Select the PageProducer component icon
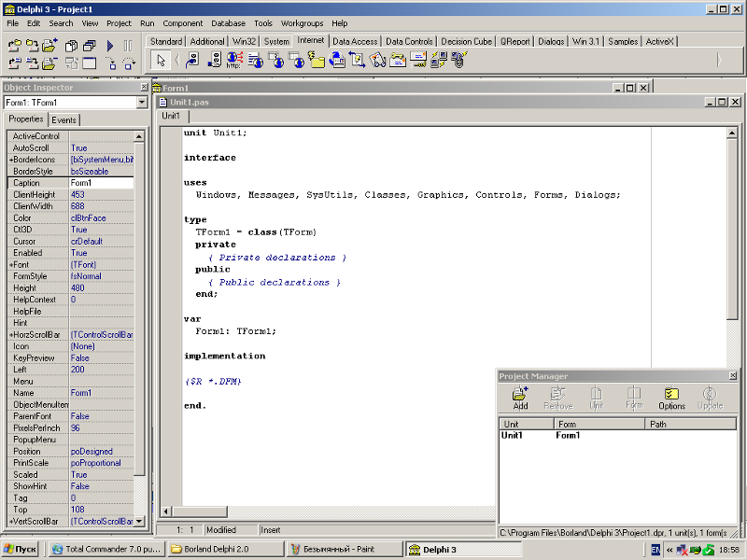The image size is (747, 560). [x=255, y=60]
